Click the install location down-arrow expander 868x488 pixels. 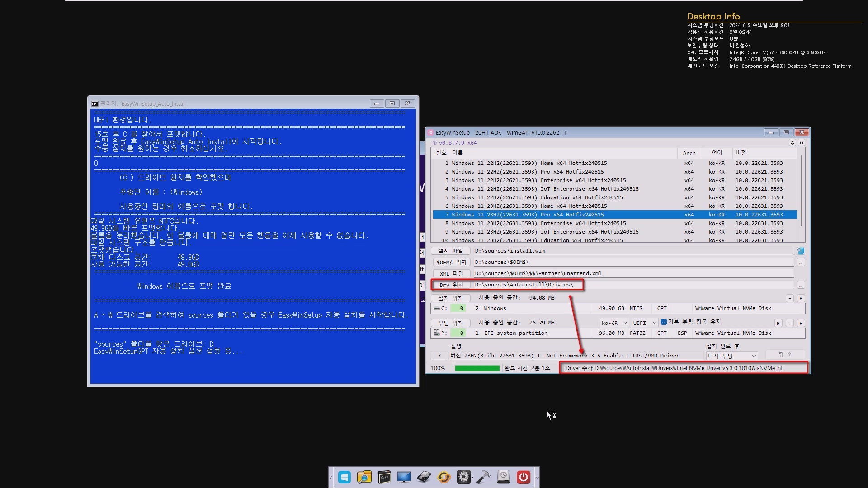pos(789,298)
